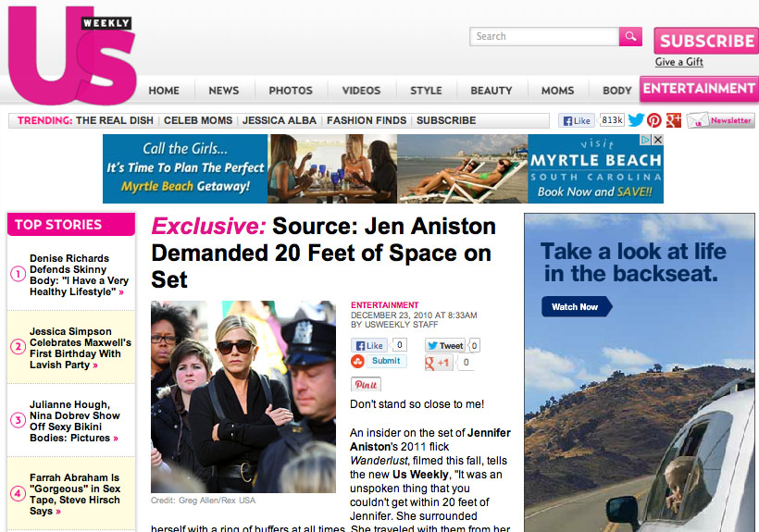
Task: Click the Google +1 count showing 0
Action: [466, 363]
